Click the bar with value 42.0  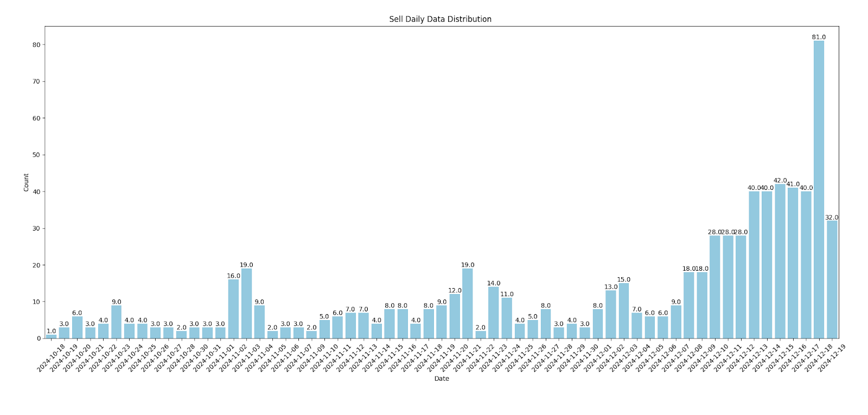780,261
